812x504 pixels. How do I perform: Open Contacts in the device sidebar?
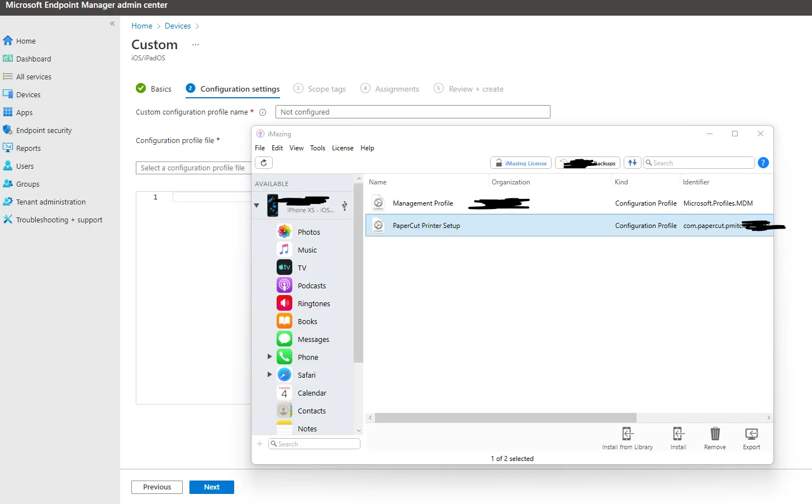(301, 411)
